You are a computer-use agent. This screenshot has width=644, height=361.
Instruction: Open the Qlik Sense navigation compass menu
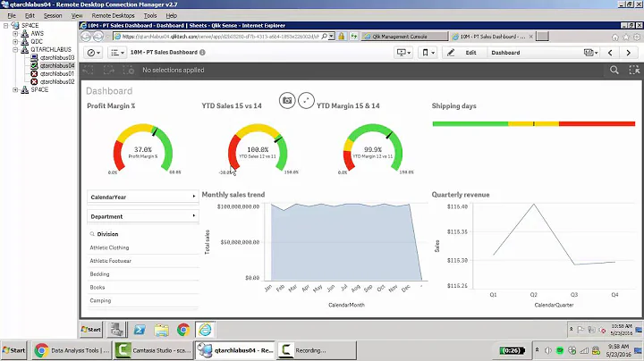coord(94,53)
